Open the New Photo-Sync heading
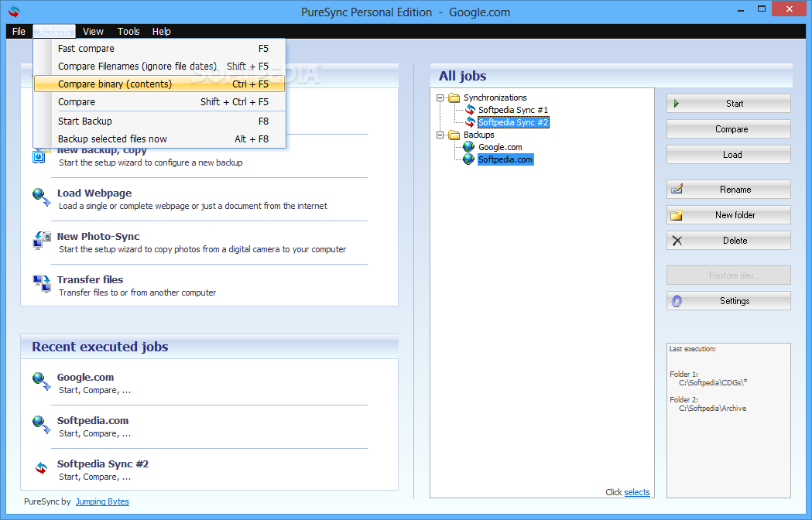Screen dimensions: 812x520 pos(98,236)
